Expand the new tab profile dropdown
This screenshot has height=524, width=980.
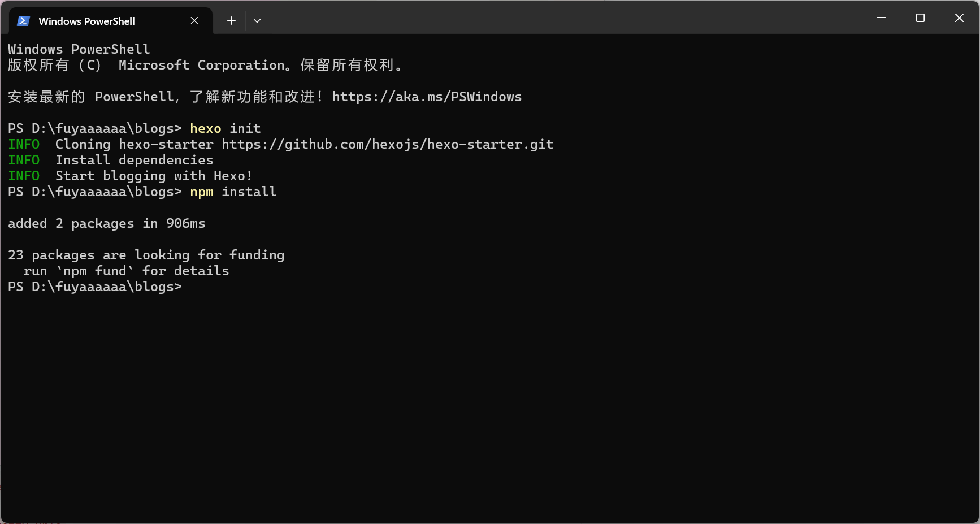tap(257, 21)
